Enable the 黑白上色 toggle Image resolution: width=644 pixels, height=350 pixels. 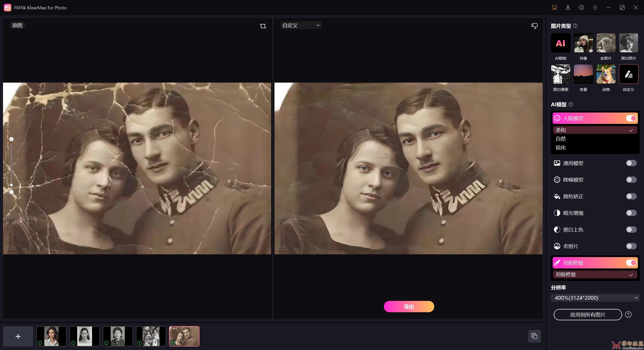[x=631, y=230]
